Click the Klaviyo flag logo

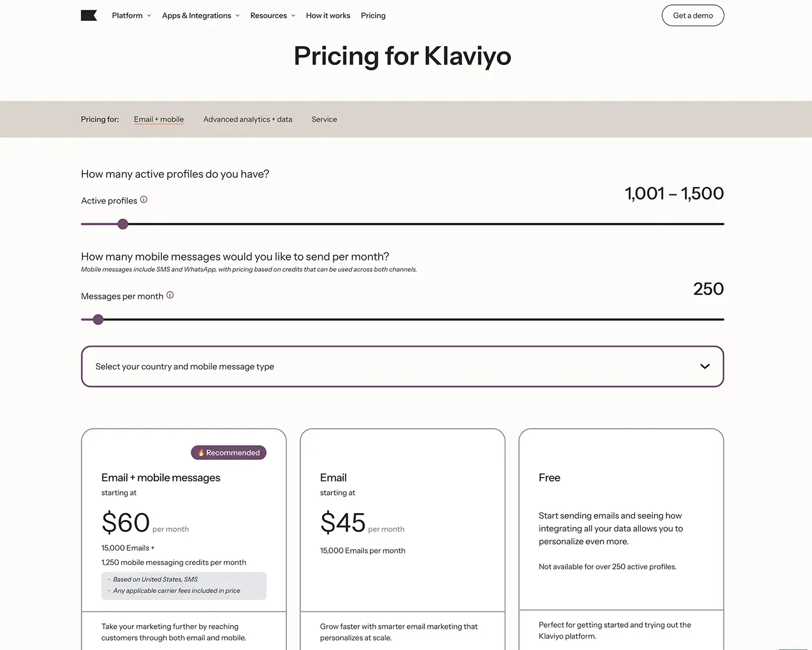click(x=89, y=16)
